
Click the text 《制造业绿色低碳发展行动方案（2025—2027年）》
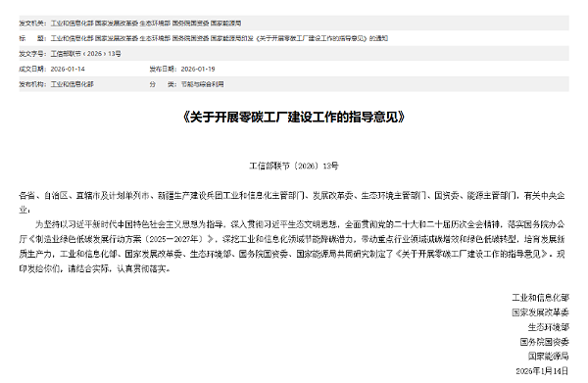click(x=122, y=239)
